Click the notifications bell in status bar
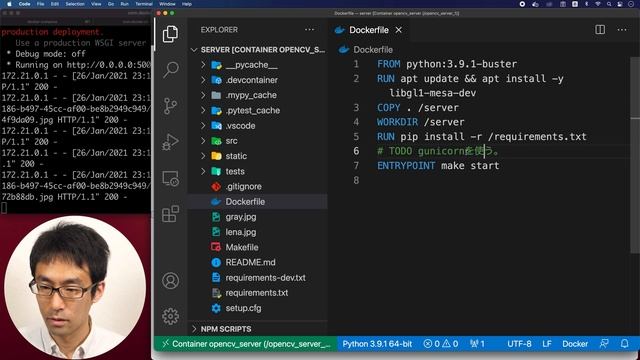 click(624, 344)
